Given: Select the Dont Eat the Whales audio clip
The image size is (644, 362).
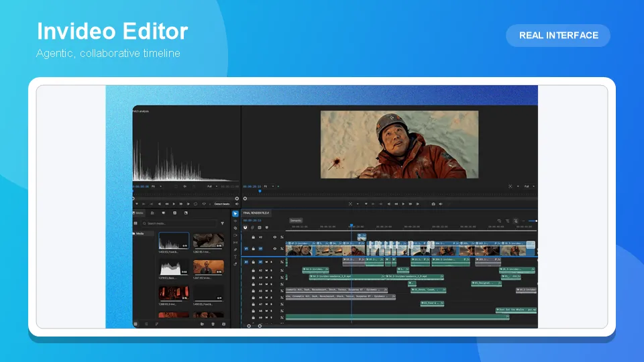Looking at the screenshot, I should point(517,310).
